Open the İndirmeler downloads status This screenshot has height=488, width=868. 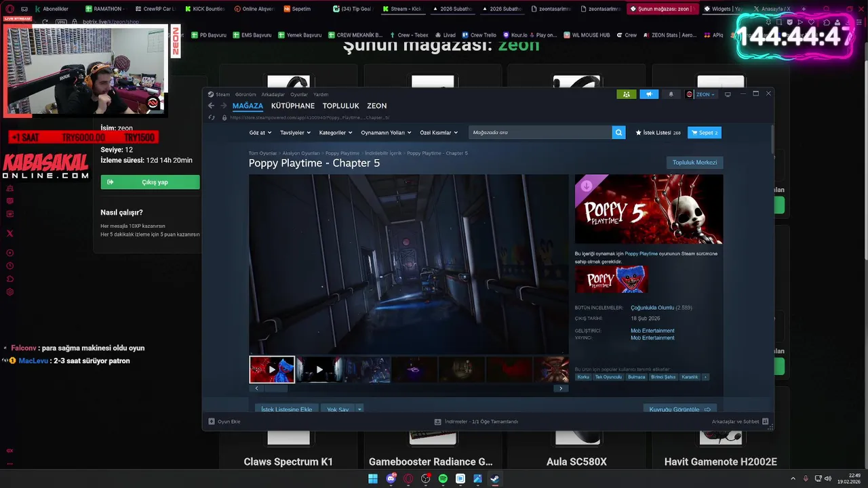476,422
